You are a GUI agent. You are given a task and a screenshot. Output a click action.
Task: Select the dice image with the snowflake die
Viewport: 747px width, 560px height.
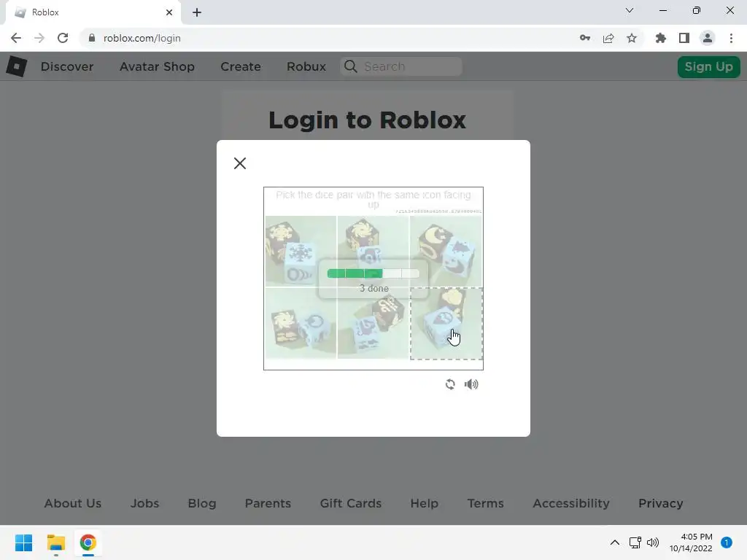(301, 252)
